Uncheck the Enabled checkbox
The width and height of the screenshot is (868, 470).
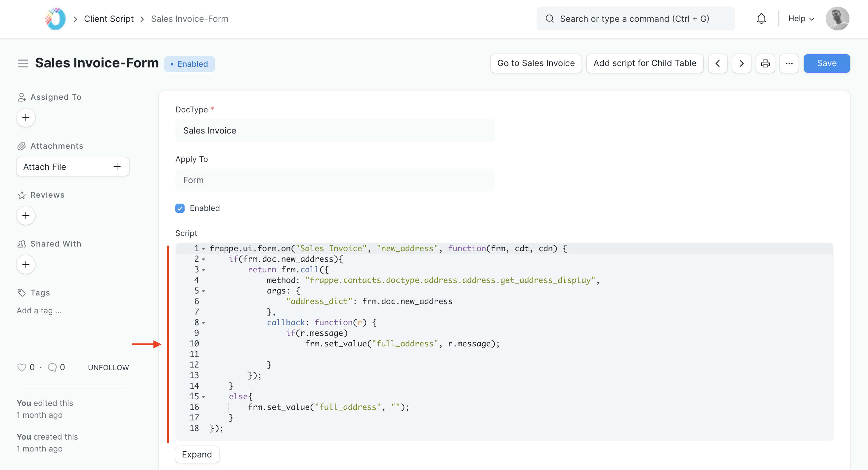(x=180, y=208)
